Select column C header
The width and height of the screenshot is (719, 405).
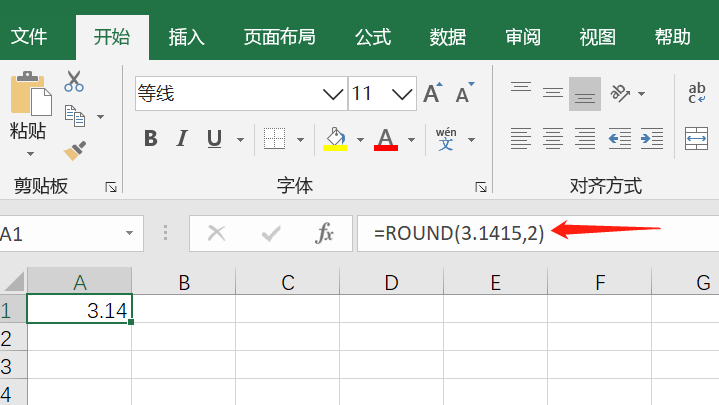click(288, 281)
